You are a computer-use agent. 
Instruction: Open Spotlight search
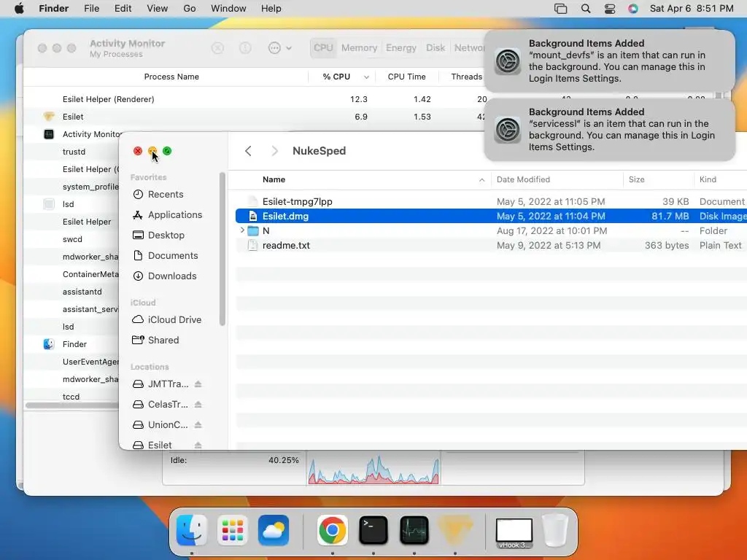click(586, 9)
